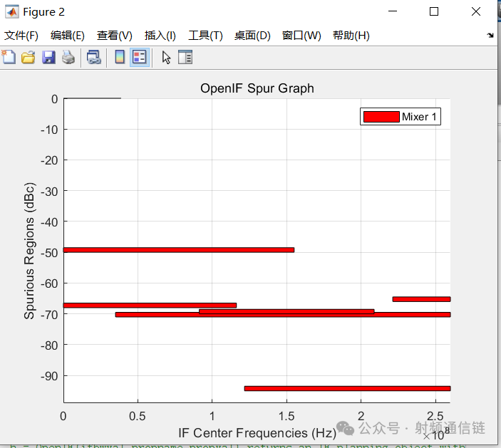Insert colorbar using toolbar icon

pos(120,58)
